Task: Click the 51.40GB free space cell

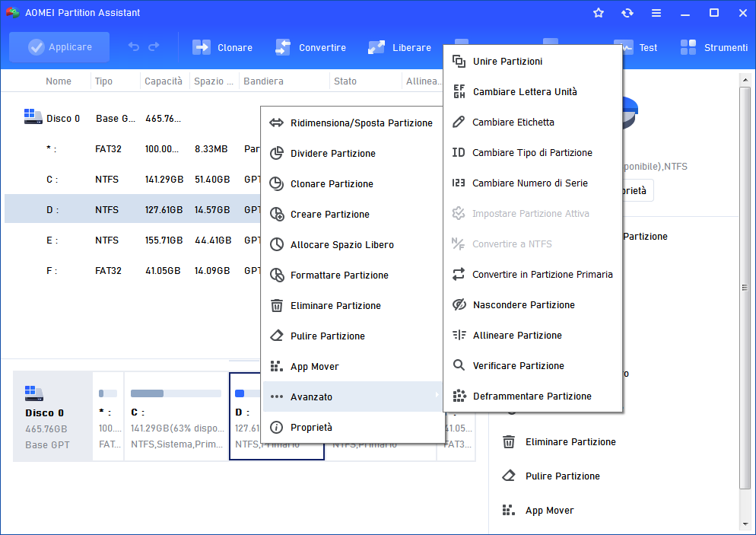Action: pos(212,180)
